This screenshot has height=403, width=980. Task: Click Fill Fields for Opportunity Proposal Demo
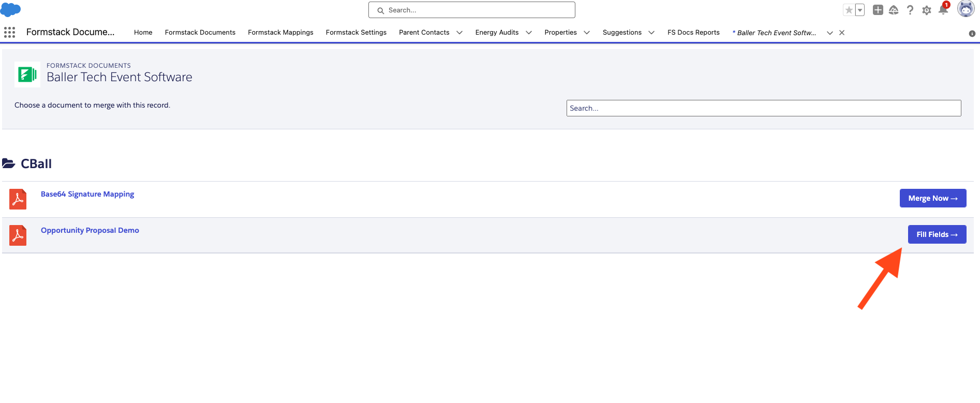(937, 234)
